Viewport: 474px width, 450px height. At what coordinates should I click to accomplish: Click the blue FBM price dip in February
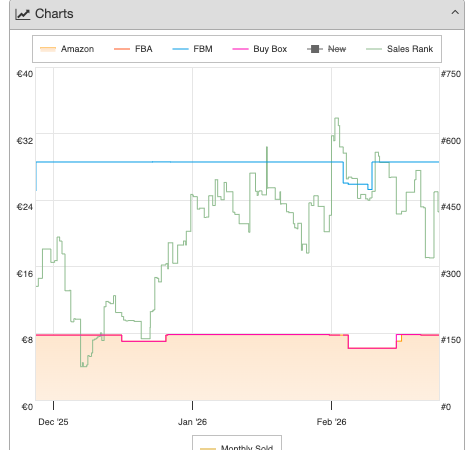tap(357, 184)
